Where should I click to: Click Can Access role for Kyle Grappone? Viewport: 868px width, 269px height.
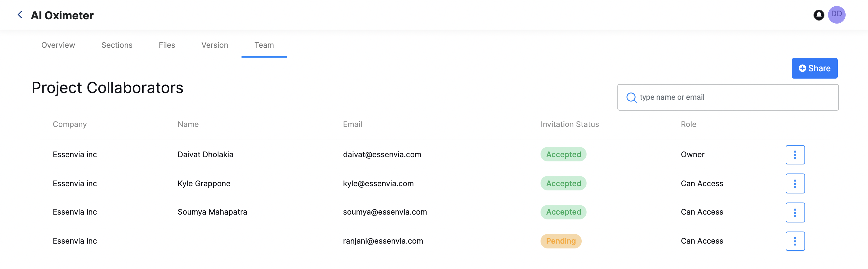coord(702,183)
